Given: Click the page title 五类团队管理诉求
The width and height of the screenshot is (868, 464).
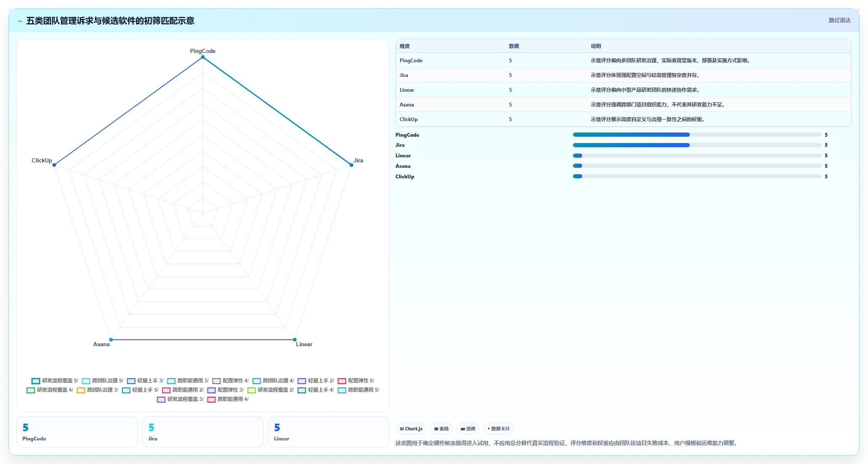Looking at the screenshot, I should 110,21.
